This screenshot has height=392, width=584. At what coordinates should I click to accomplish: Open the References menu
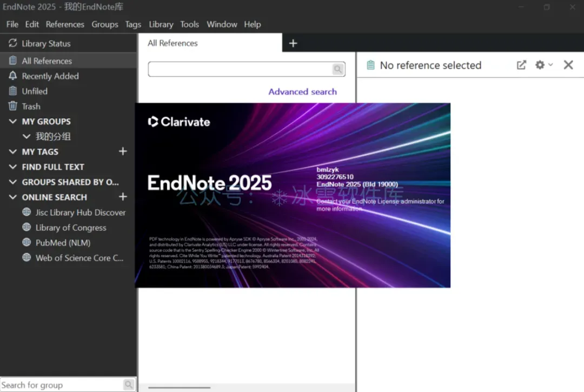65,24
